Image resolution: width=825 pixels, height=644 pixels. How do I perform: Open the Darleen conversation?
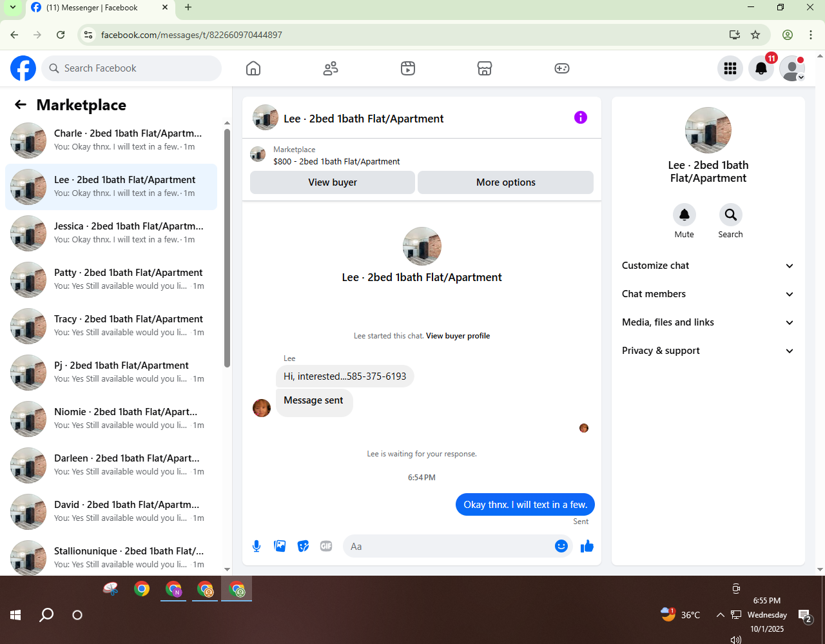coord(112,465)
